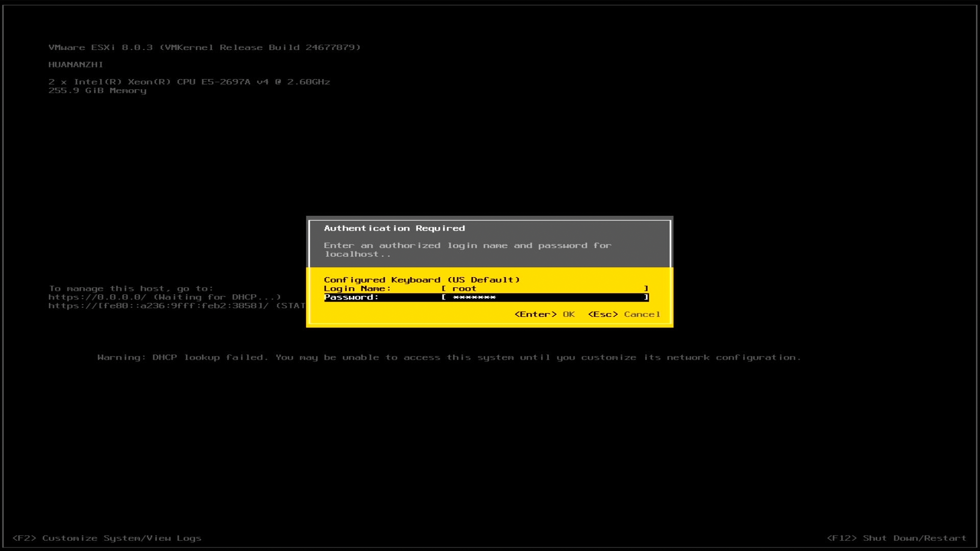Click the 255.9 GiB Memory text
This screenshot has width=980, height=551.
(97, 90)
